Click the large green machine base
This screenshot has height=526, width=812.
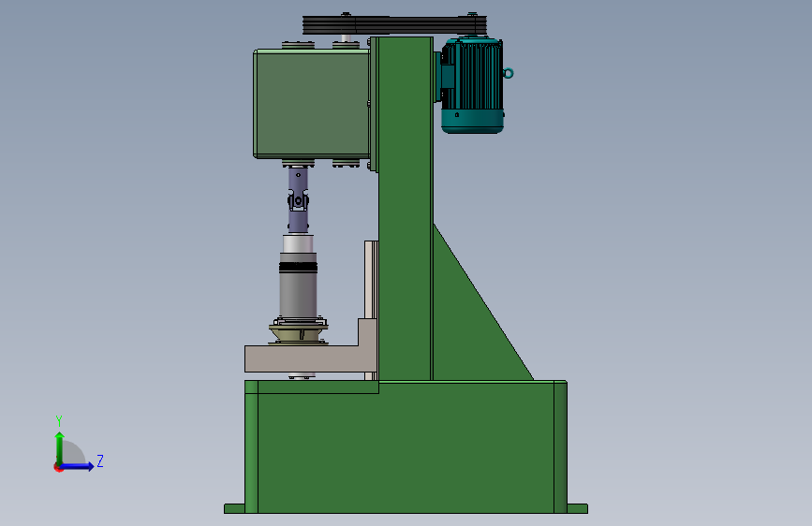tap(406, 446)
